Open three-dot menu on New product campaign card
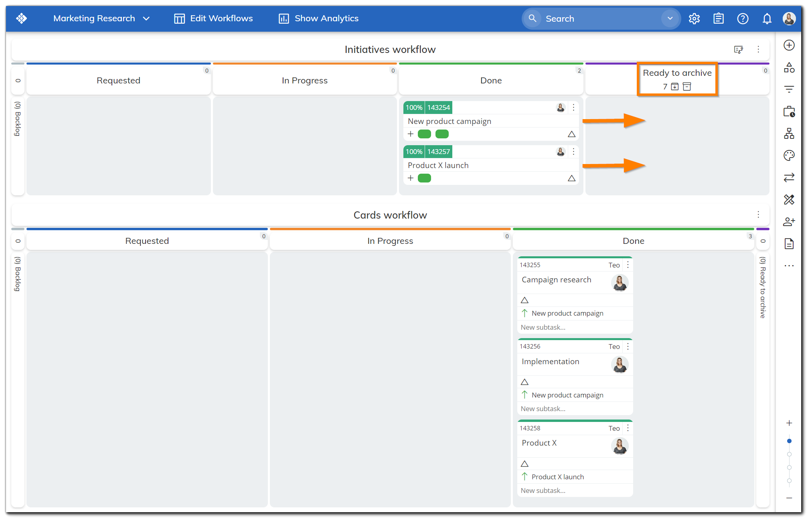The width and height of the screenshot is (812, 523). 573,107
